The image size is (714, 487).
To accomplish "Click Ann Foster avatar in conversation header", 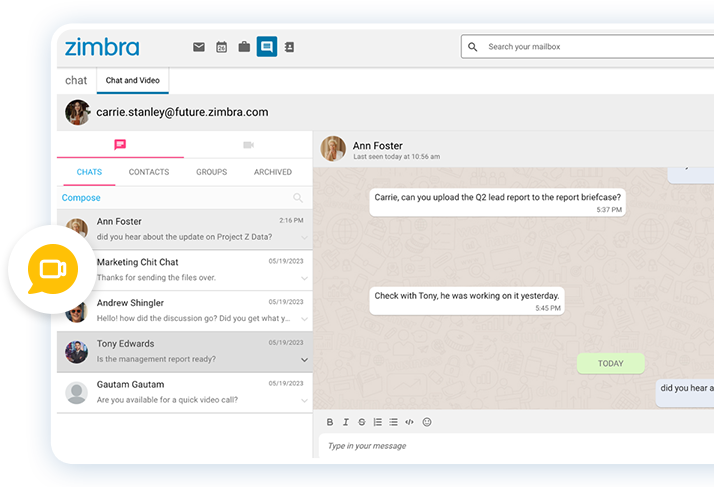I will [333, 149].
